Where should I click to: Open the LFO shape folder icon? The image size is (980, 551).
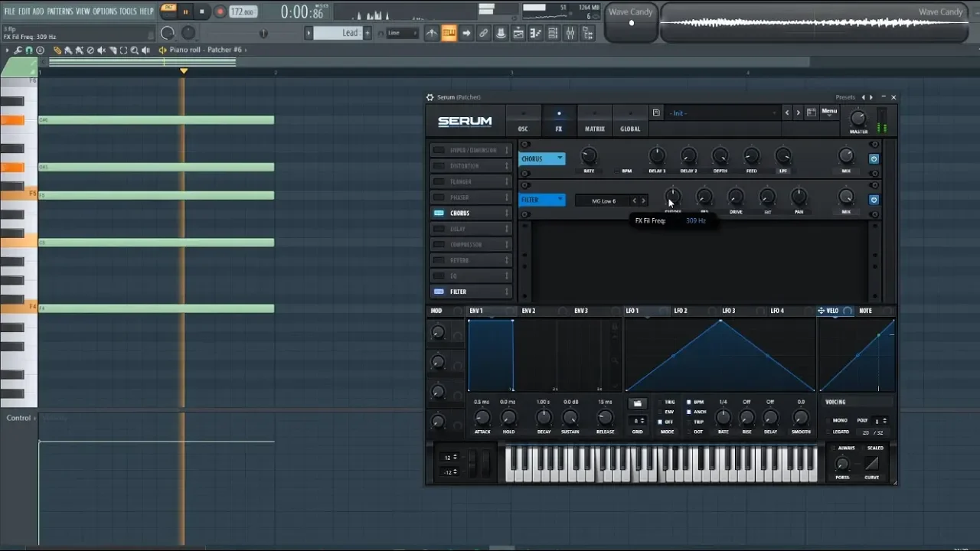click(637, 403)
